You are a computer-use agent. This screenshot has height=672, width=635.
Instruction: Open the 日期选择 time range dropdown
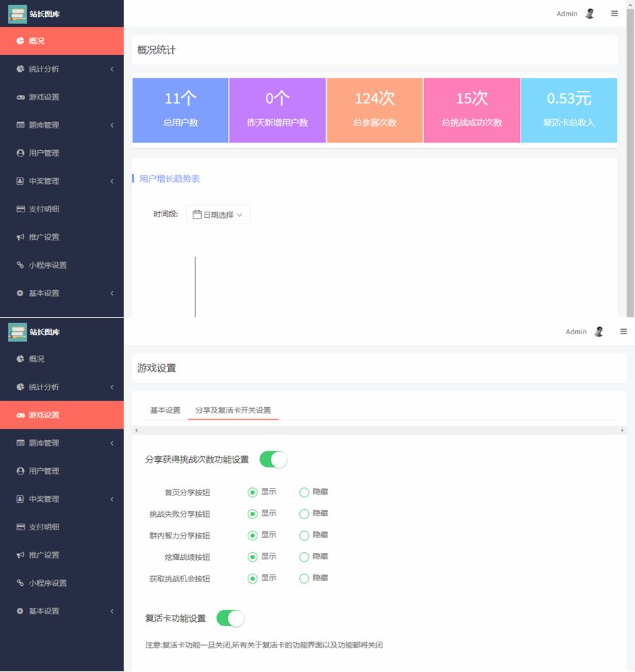tap(218, 214)
